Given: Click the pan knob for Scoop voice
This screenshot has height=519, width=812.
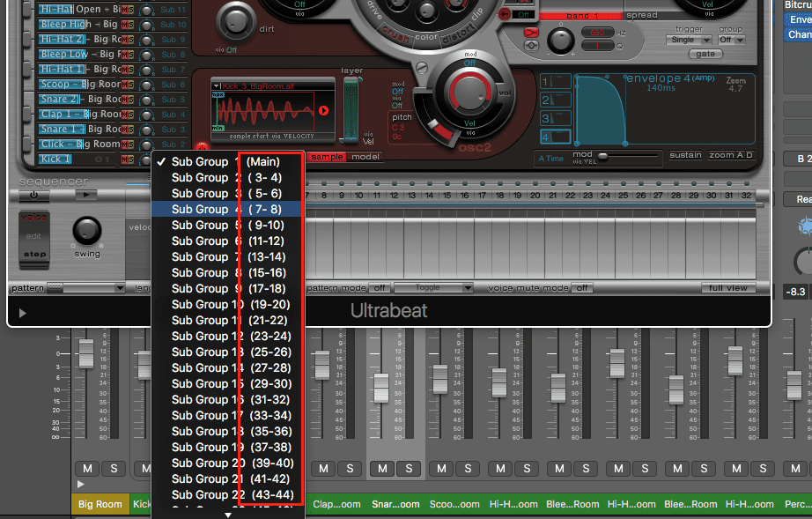Looking at the screenshot, I should [147, 85].
